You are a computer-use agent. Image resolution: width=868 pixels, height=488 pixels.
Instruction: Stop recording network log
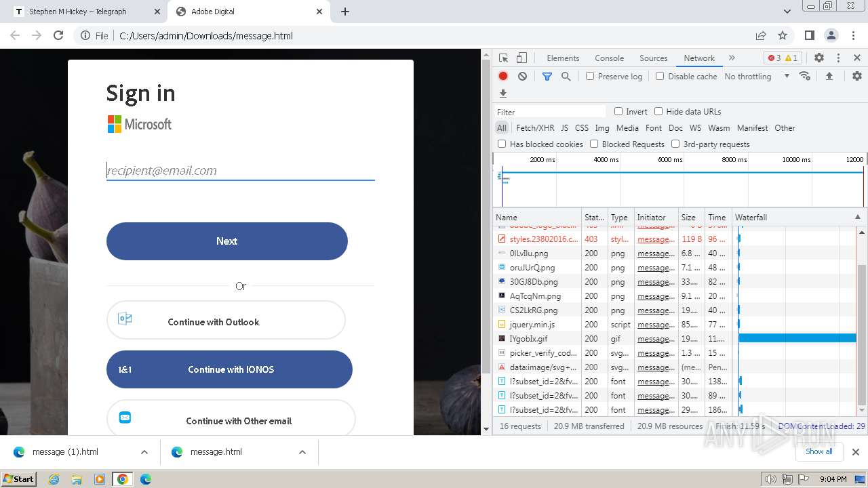pos(503,77)
